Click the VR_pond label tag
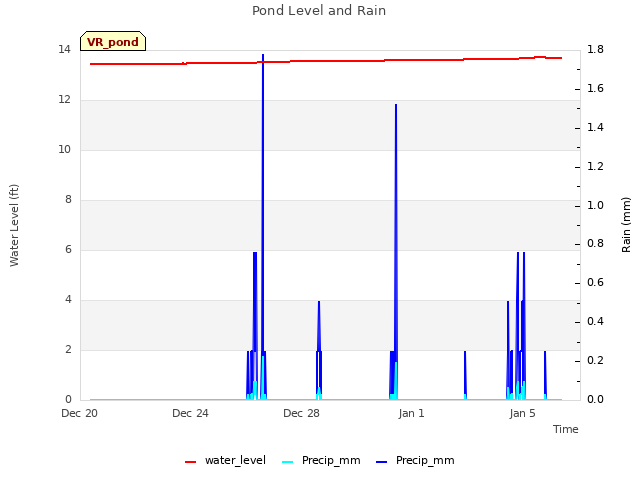 [x=113, y=41]
